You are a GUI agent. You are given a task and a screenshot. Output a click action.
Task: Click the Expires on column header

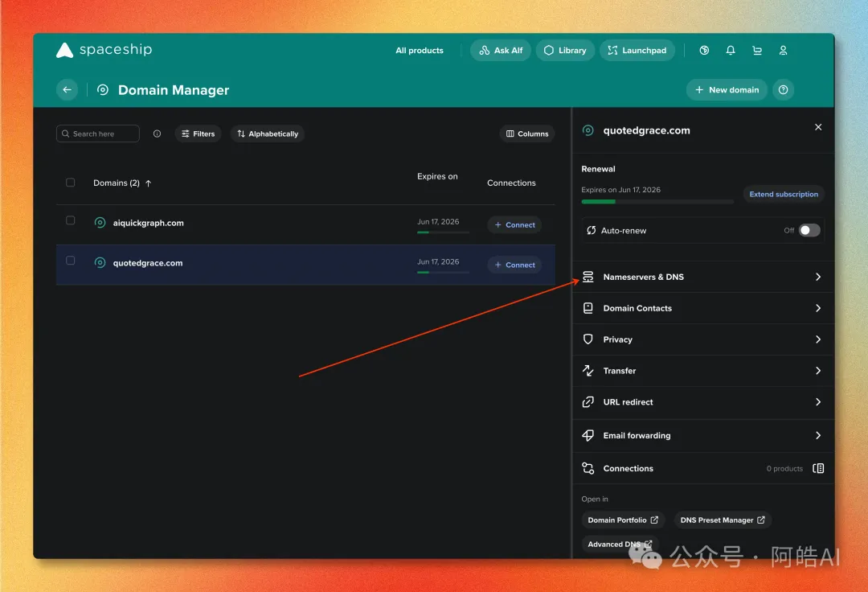(x=437, y=176)
